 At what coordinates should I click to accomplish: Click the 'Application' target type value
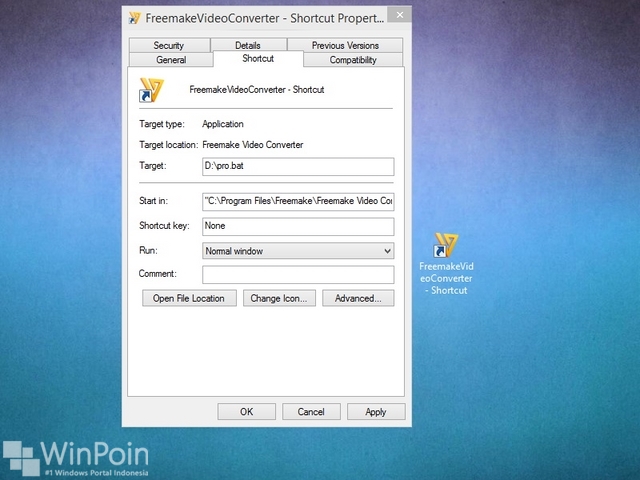tap(223, 124)
